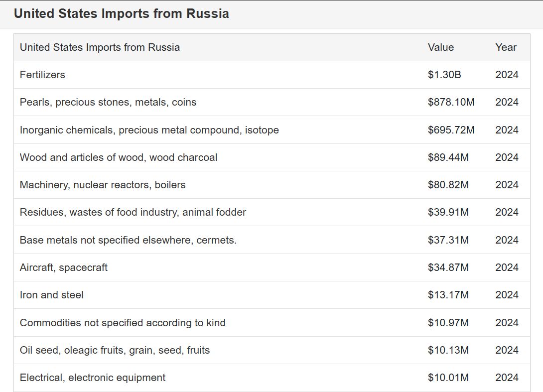Select Base metals not specified elsewhere
This screenshot has width=543, height=392.
tap(128, 240)
